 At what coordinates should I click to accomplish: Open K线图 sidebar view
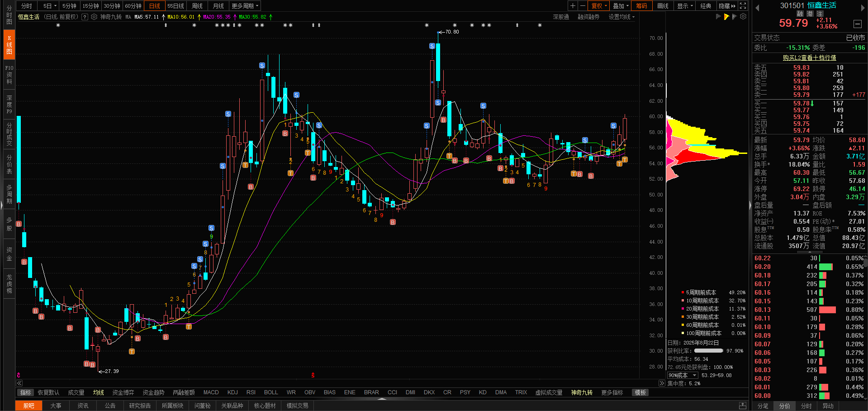pyautogui.click(x=9, y=45)
